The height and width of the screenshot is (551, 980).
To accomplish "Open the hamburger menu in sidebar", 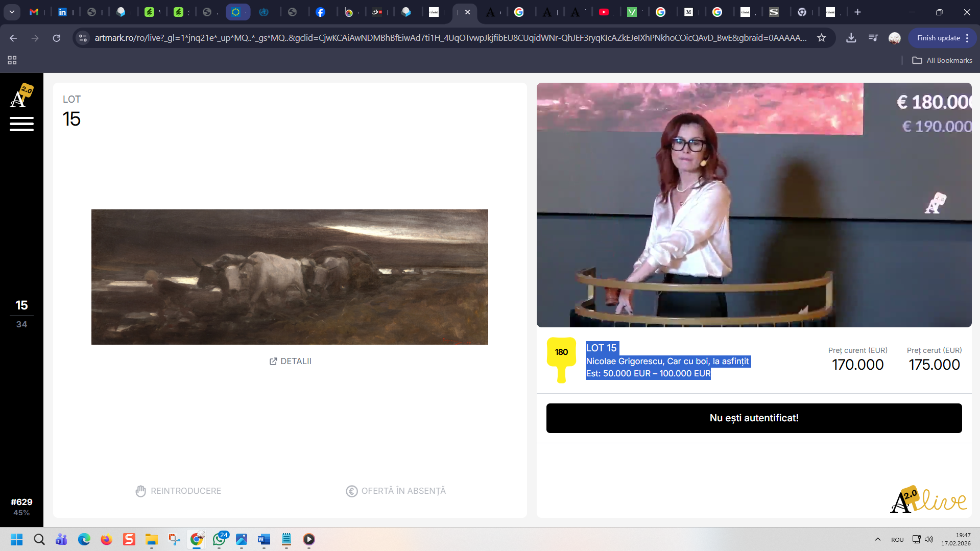I will coord(21,124).
